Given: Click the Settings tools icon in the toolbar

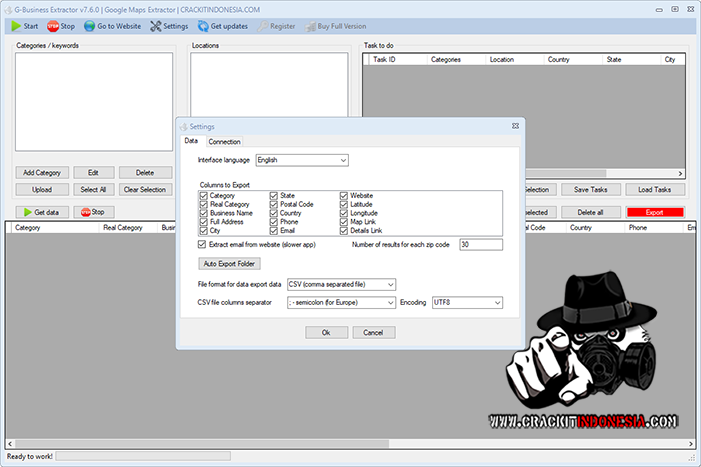Looking at the screenshot, I should pyautogui.click(x=156, y=25).
